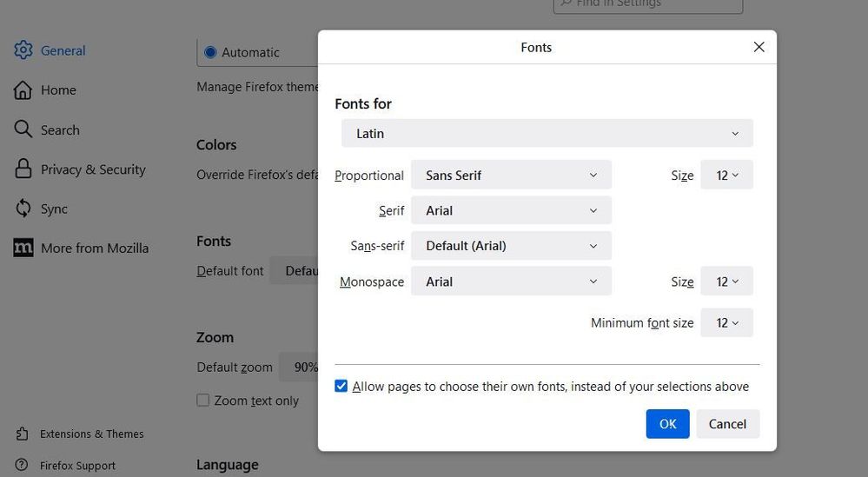868x477 pixels.
Task: Go to the Sync settings section
Action: click(54, 209)
